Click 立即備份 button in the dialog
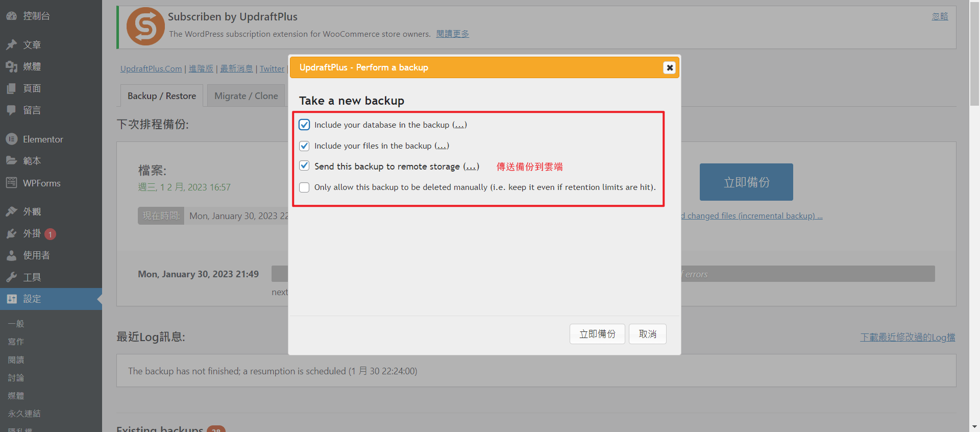Viewport: 980px width, 432px height. coord(597,334)
